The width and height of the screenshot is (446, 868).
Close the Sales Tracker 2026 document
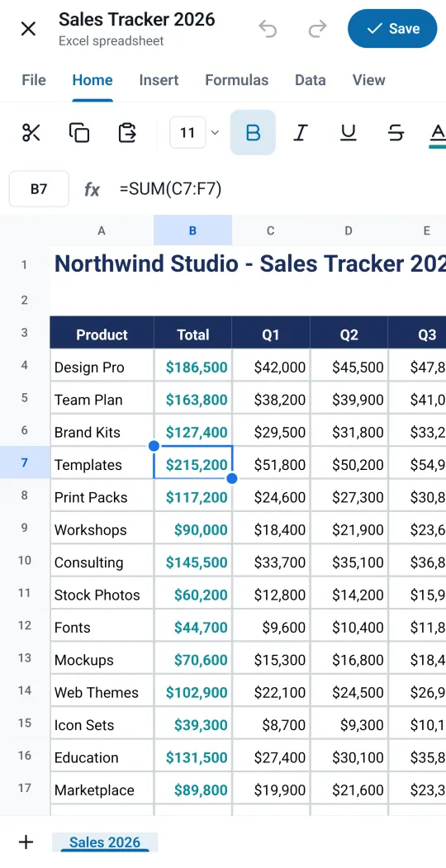pos(28,29)
